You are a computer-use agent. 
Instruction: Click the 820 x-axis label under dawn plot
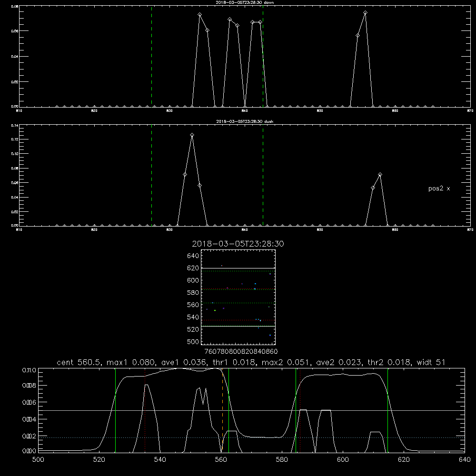coord(94,111)
